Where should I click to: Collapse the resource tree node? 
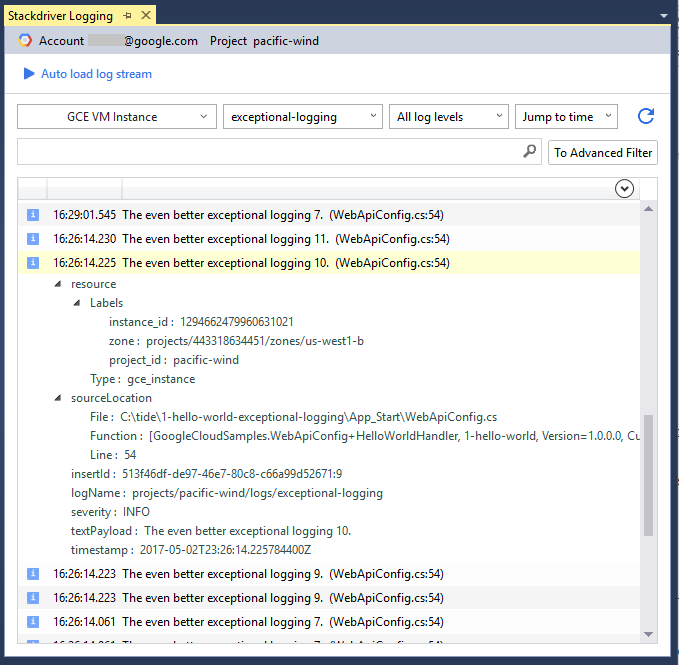point(58,284)
